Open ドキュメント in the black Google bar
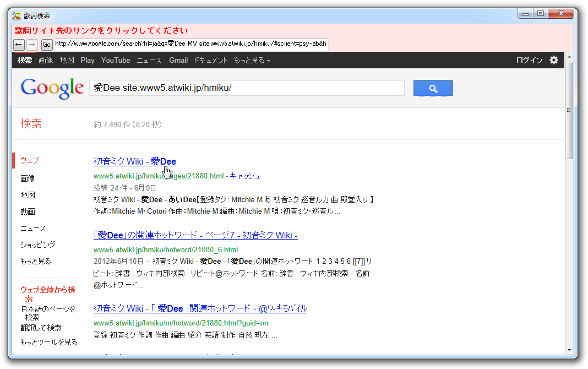Viewport: 588px width, 369px height. [210, 61]
